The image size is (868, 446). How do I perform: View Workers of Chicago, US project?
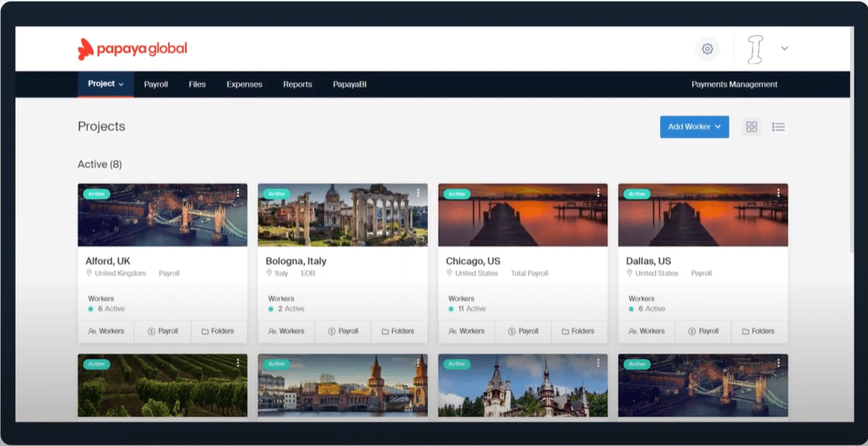point(467,332)
